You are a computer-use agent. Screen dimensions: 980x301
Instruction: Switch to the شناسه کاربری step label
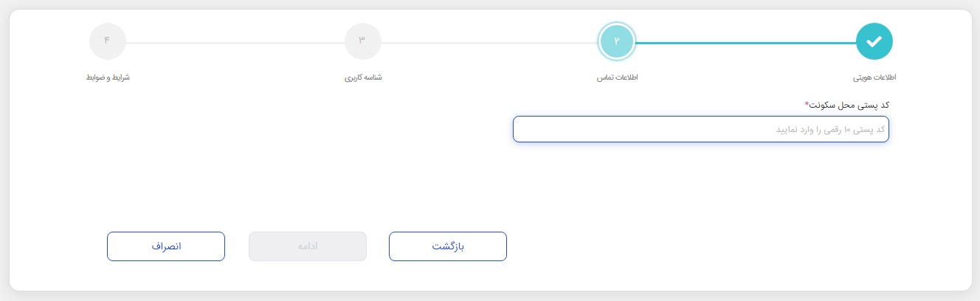pyautogui.click(x=363, y=77)
